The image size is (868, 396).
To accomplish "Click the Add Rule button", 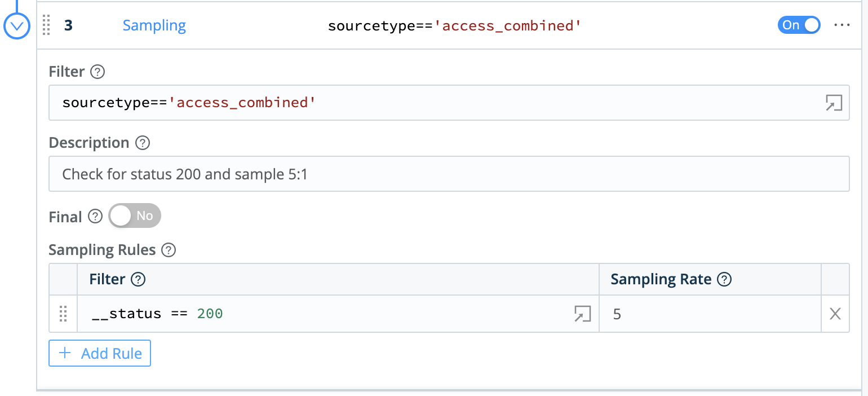I will [99, 353].
